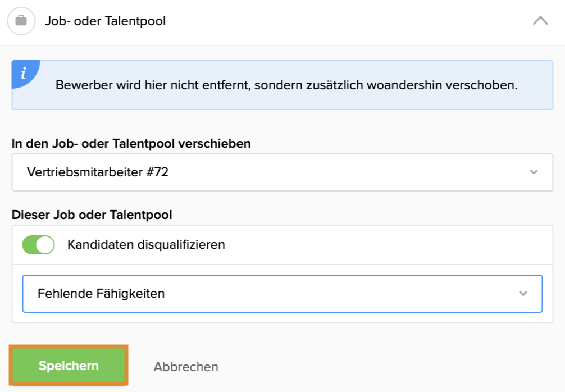Open the Vertriebsmitarbeiter #72 dropdown
The height and width of the screenshot is (392, 565).
(282, 172)
